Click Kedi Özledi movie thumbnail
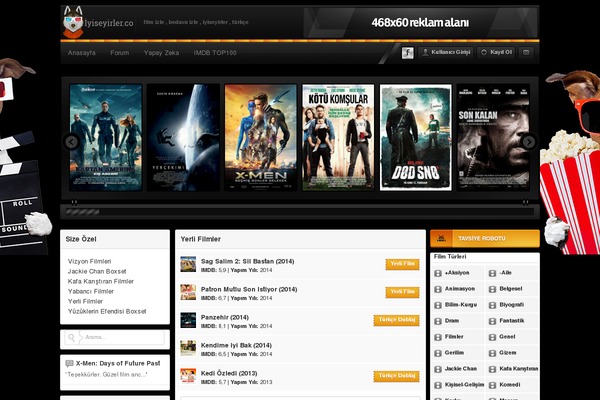 188,376
